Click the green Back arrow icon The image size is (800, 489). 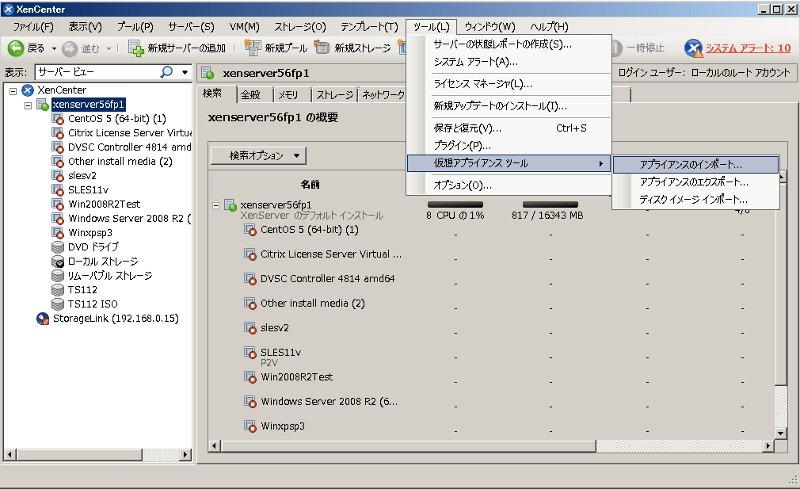tap(15, 48)
